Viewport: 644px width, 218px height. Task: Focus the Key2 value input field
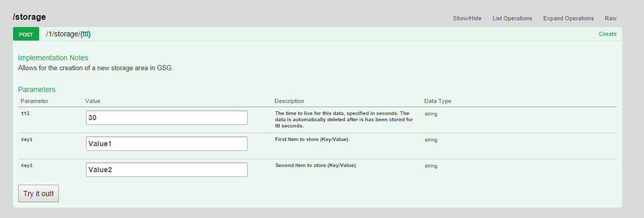167,170
